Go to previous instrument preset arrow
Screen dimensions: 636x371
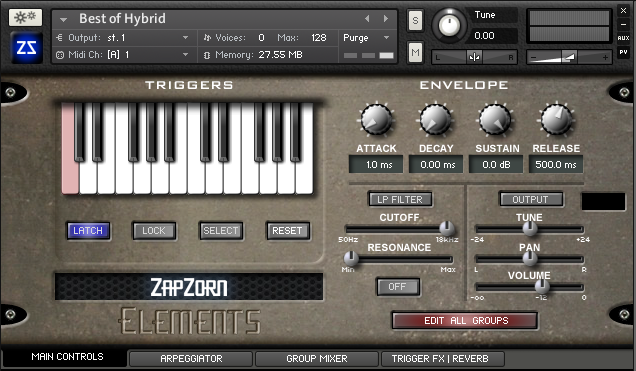coord(367,18)
